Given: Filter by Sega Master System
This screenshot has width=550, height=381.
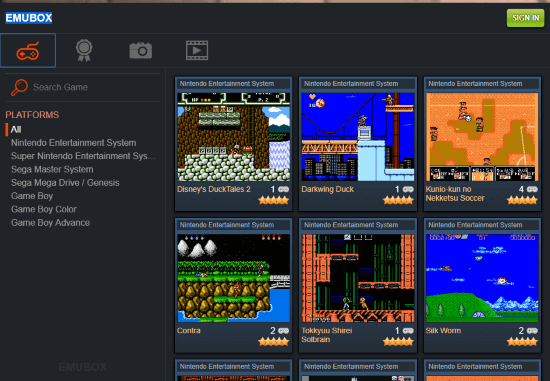Looking at the screenshot, I should [52, 169].
